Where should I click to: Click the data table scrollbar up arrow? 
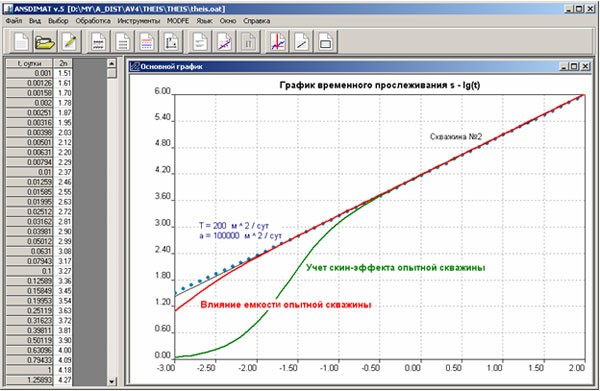[112, 64]
